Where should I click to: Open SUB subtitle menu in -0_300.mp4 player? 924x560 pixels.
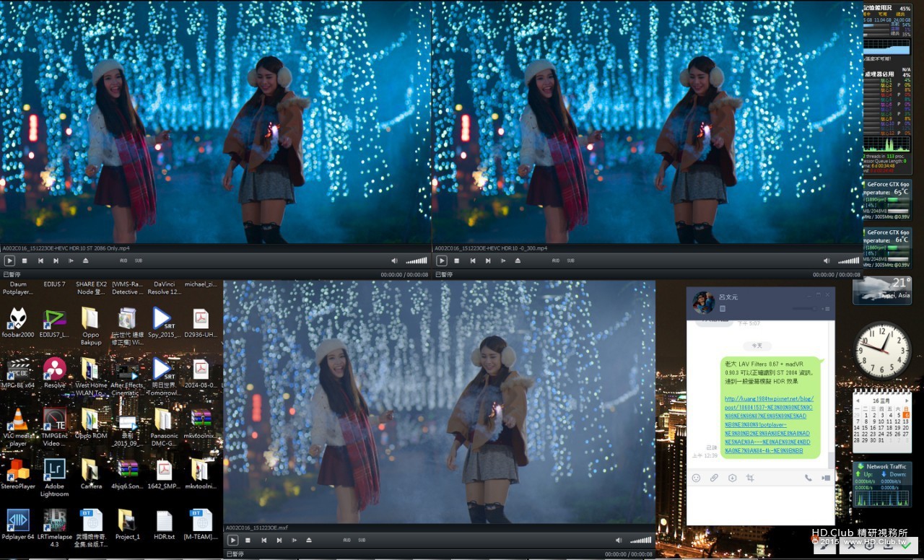[570, 261]
